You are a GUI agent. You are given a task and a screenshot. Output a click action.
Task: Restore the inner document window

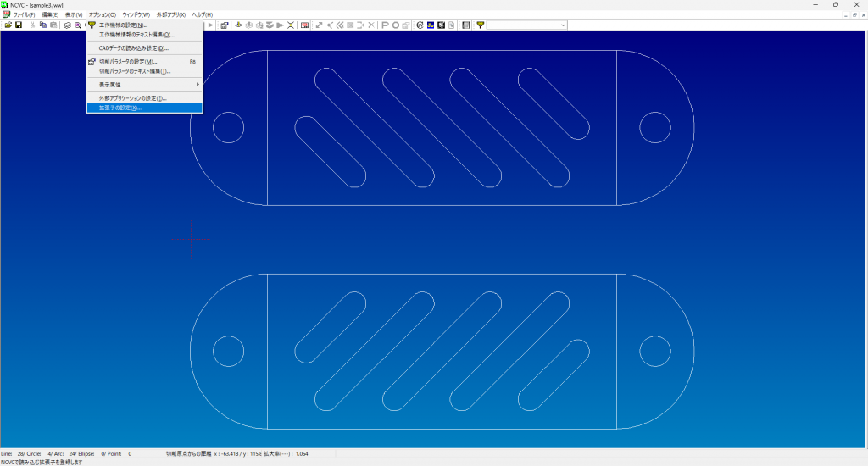(x=854, y=15)
